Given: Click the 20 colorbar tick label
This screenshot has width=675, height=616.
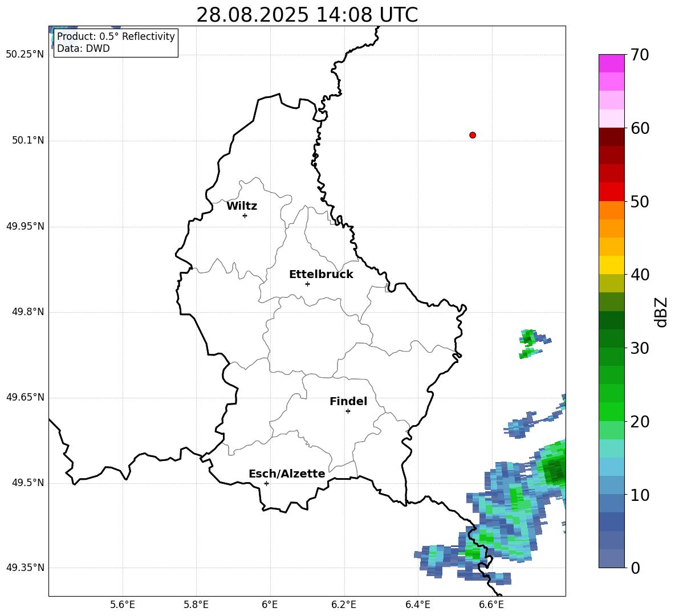Looking at the screenshot, I should (640, 422).
